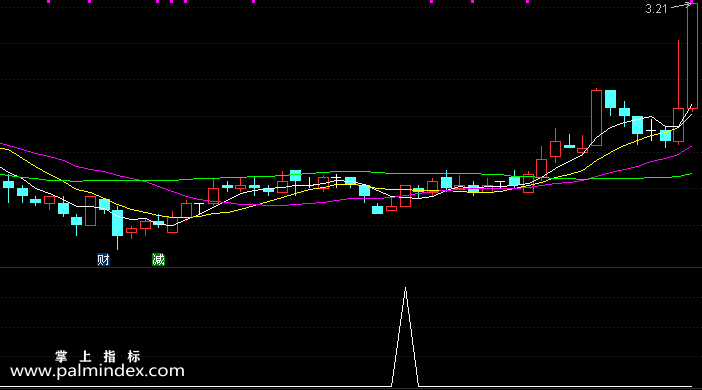Viewport: 702px width, 390px height.
Task: Click the tallest red candlestick at right edge
Action: click(692, 56)
